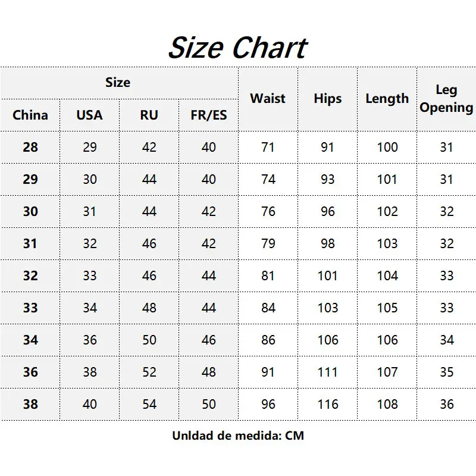Select length value 104 cell
Image resolution: width=476 pixels, height=476 pixels.
click(x=387, y=275)
